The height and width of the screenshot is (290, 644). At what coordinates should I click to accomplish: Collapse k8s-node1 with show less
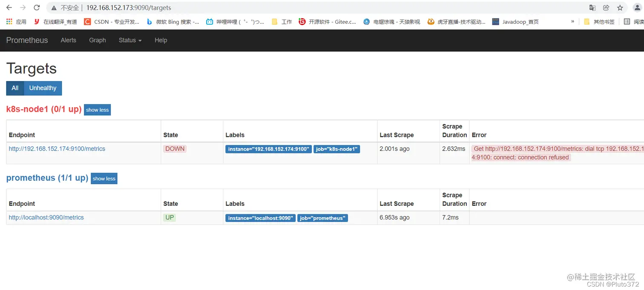[x=97, y=110]
